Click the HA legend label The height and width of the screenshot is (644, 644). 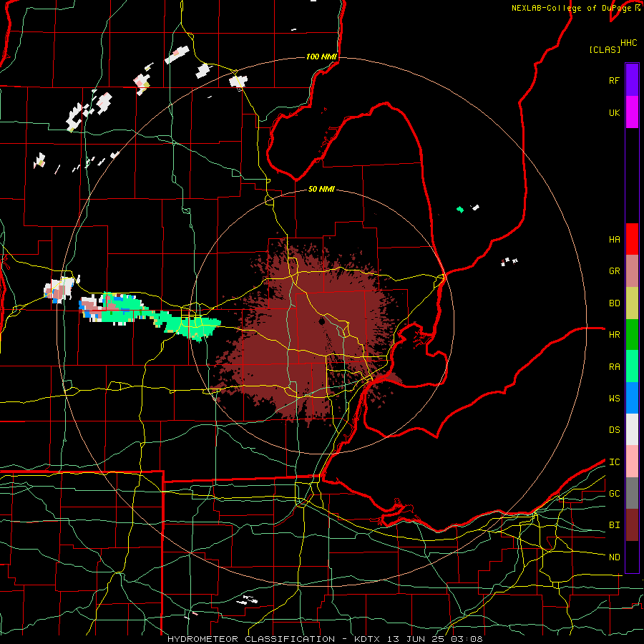click(x=614, y=239)
